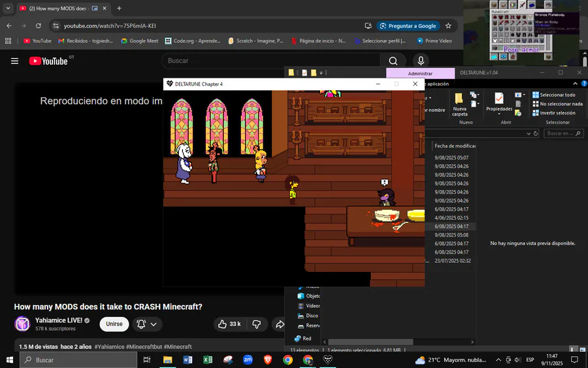Click the Chrome back arrow
This screenshot has height=368, width=588.
(x=9, y=26)
